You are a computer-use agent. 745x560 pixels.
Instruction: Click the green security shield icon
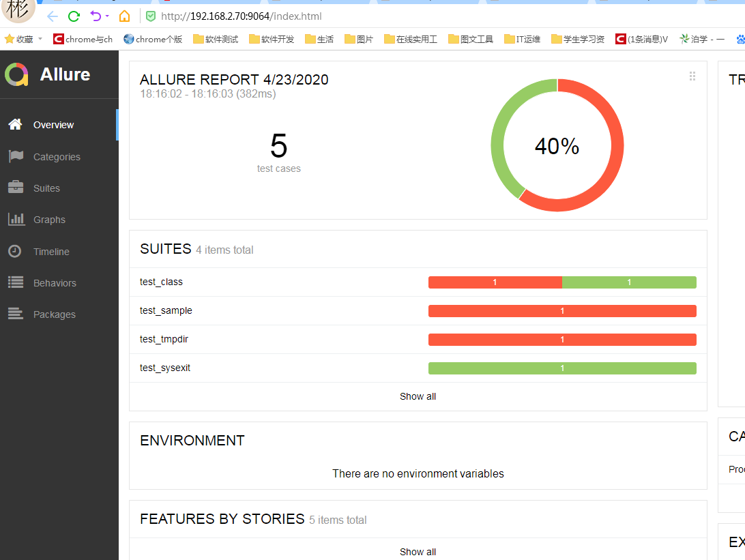(151, 16)
